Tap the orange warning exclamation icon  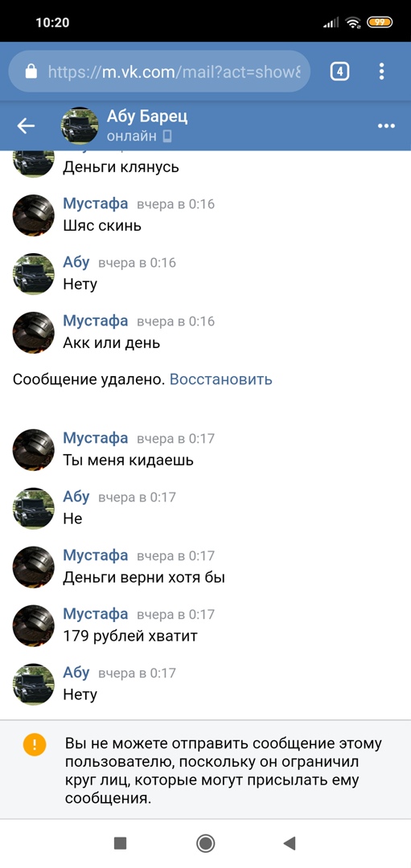pos(35,743)
